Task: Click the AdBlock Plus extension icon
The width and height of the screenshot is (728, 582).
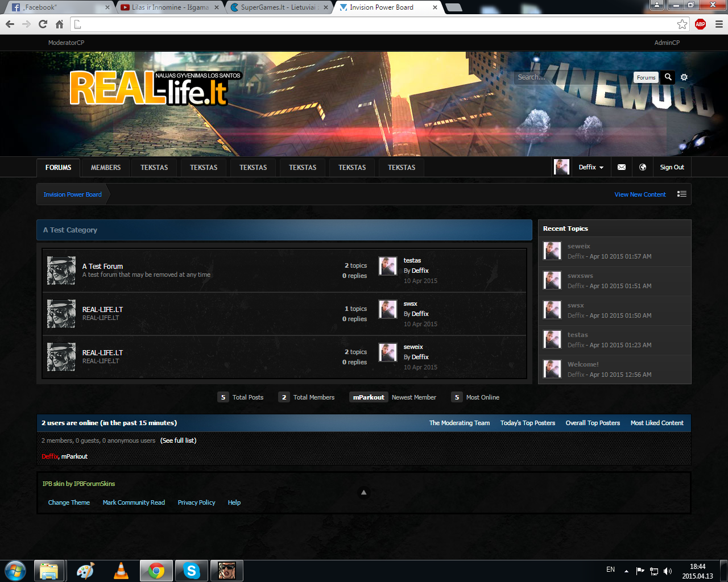Action: coord(700,24)
